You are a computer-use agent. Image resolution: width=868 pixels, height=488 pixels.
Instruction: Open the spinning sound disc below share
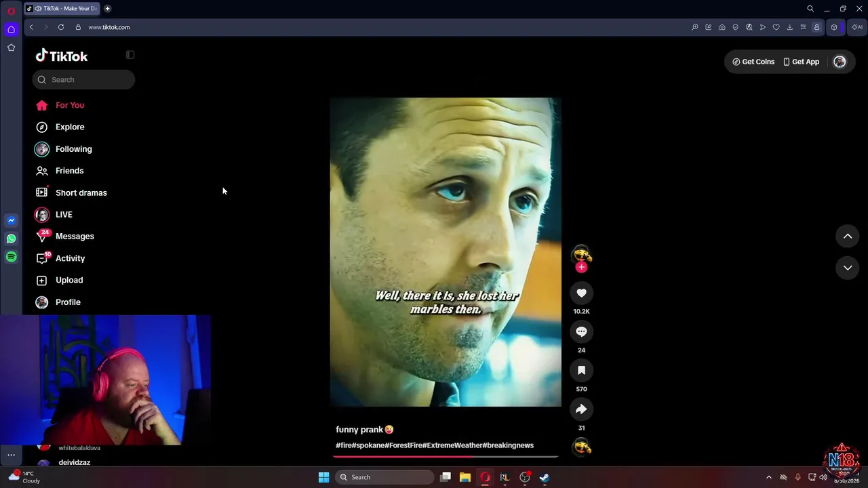pyautogui.click(x=581, y=446)
